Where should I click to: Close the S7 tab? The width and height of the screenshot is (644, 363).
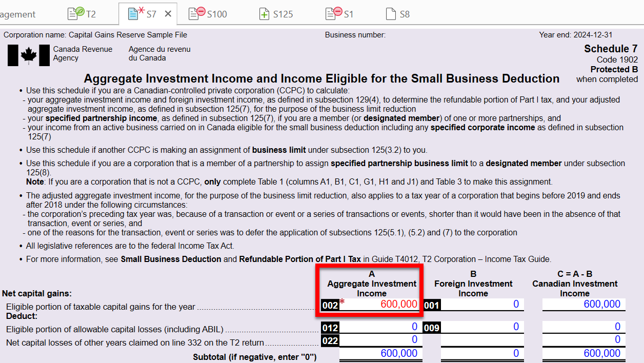coord(168,14)
